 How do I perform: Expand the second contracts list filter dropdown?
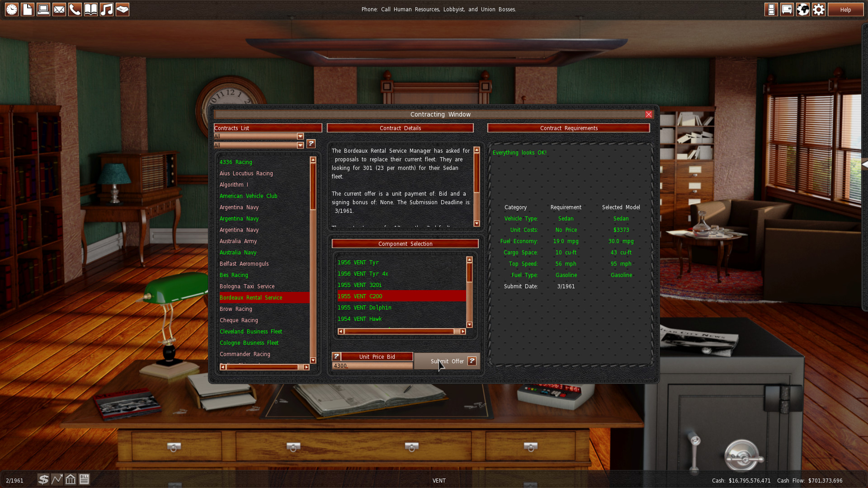301,145
